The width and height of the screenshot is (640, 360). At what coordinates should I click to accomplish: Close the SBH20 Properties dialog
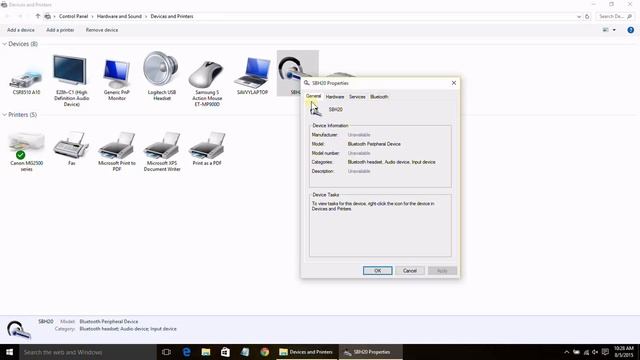(x=454, y=83)
